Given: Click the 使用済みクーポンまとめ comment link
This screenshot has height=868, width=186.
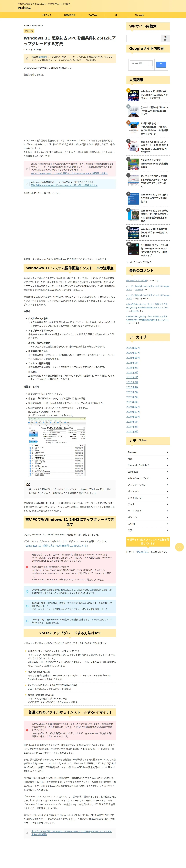Looking at the screenshot, I should 136,280.
